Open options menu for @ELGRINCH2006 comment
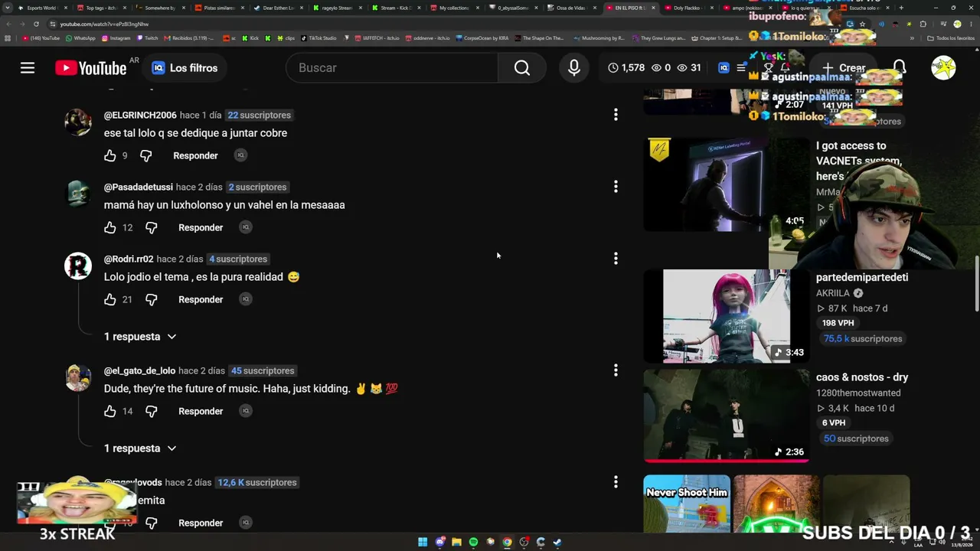 pos(616,115)
